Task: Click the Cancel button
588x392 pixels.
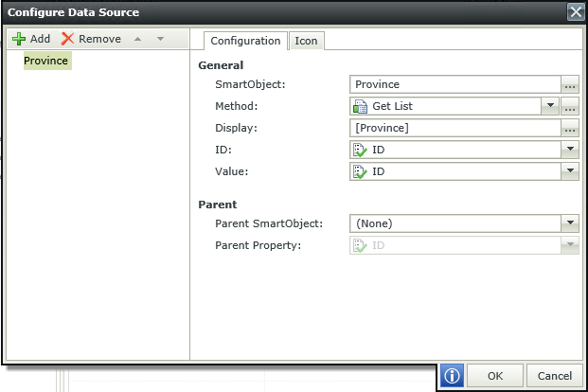Action: click(x=555, y=376)
